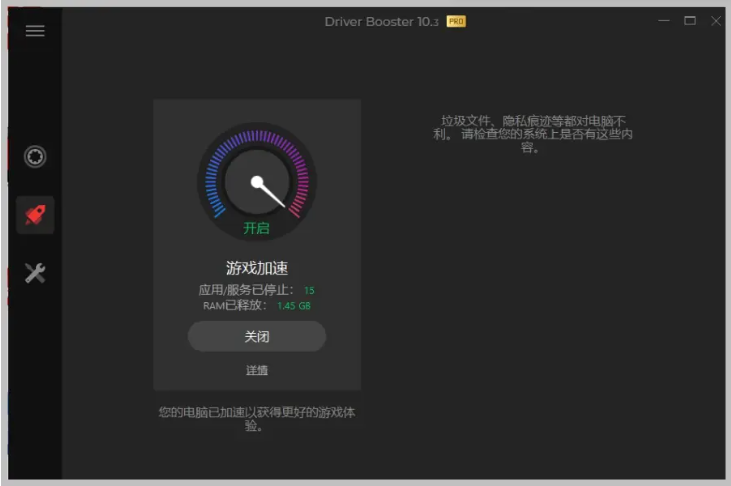Click the RAM已释放 label

234,305
